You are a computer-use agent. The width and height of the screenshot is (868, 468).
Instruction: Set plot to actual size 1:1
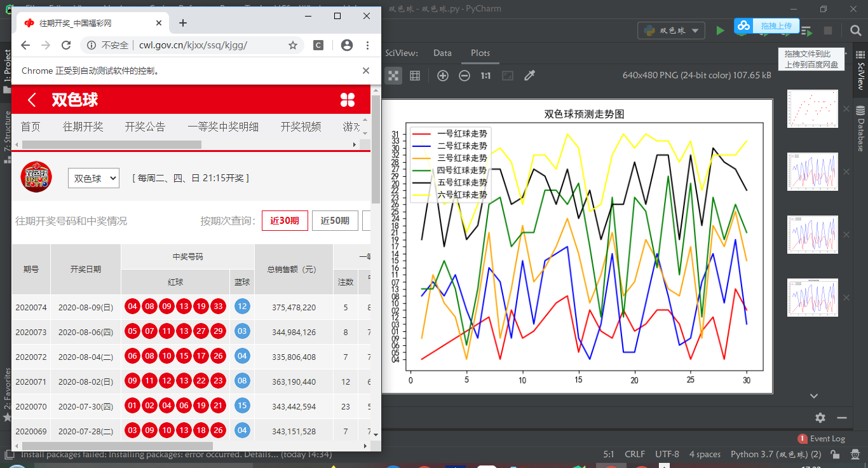tap(485, 76)
